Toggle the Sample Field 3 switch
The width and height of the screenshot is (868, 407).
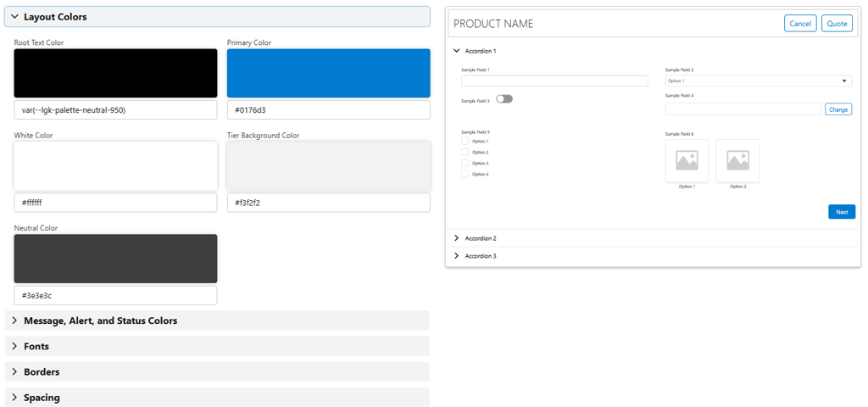(x=504, y=99)
